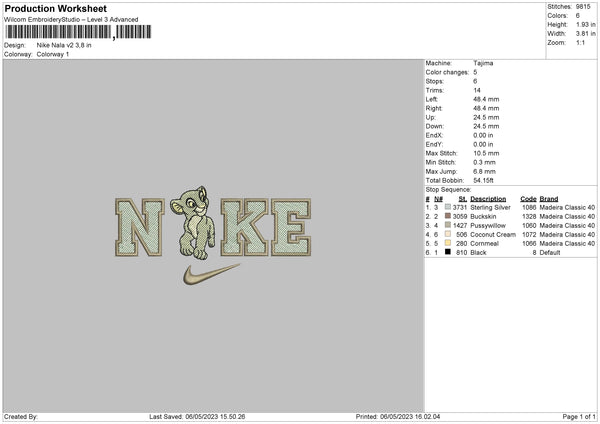
Task: Click the thread code '1328'
Action: tap(529, 217)
